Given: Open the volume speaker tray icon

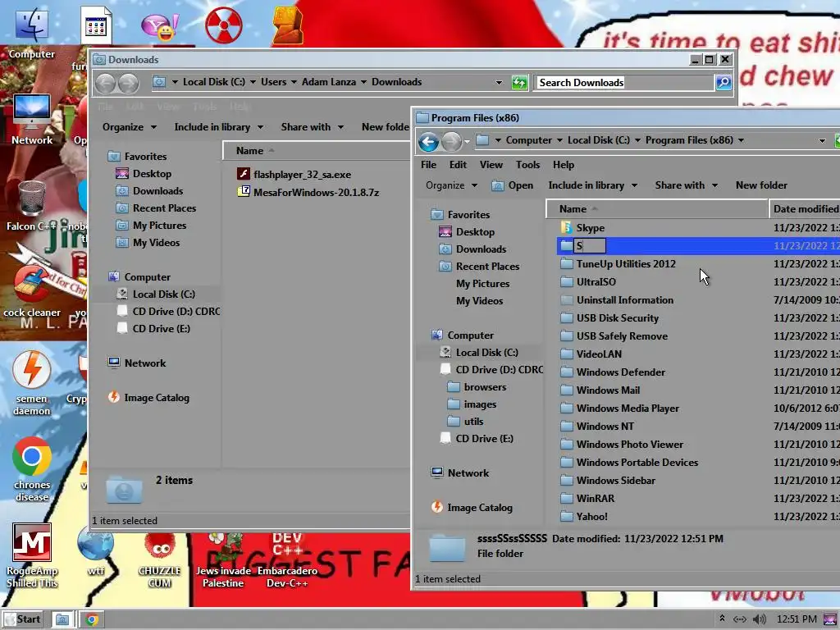Looking at the screenshot, I should [759, 619].
